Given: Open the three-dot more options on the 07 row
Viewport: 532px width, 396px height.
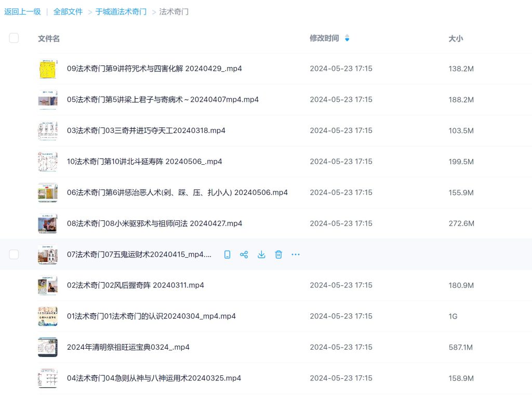Looking at the screenshot, I should pyautogui.click(x=296, y=255).
